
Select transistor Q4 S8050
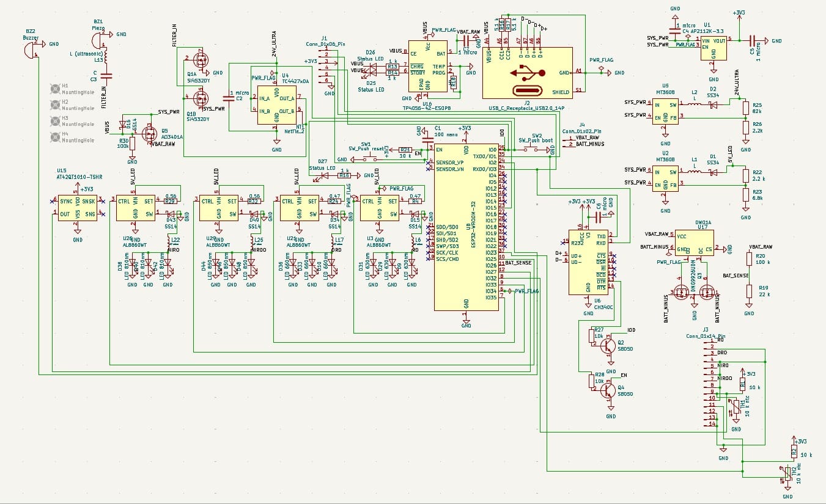click(608, 390)
